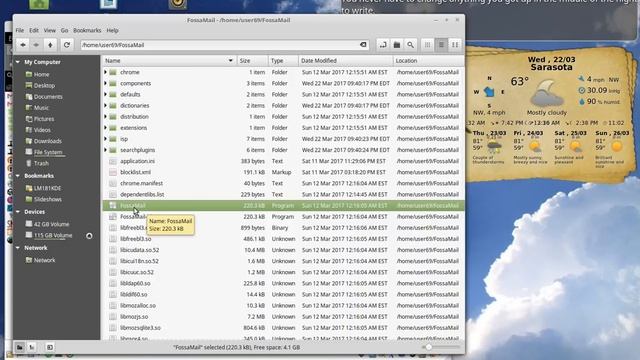Sort by the Date Modified column

coord(345,60)
